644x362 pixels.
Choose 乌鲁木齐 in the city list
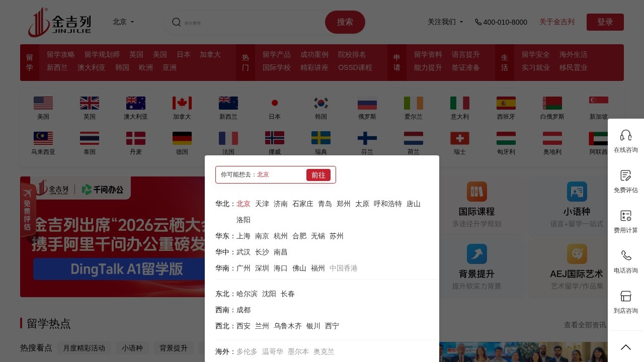[288, 326]
